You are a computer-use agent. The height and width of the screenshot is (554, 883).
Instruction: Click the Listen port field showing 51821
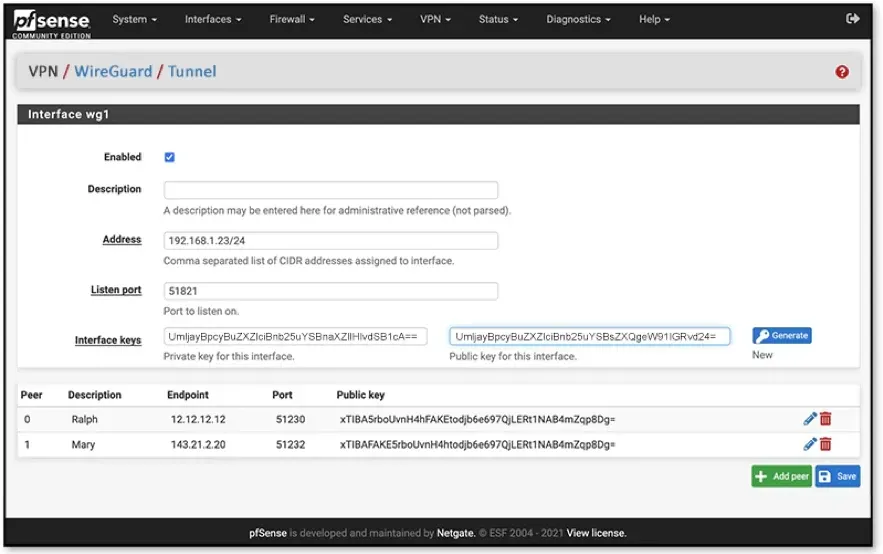331,291
